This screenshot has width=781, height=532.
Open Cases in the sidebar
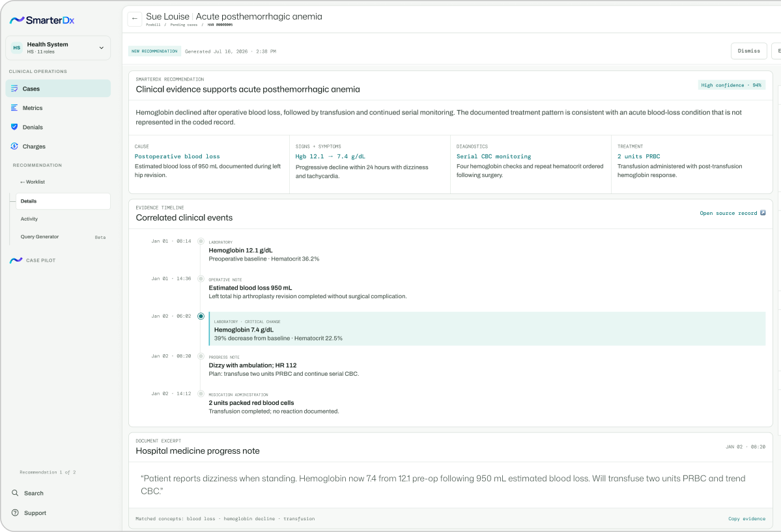coord(58,89)
